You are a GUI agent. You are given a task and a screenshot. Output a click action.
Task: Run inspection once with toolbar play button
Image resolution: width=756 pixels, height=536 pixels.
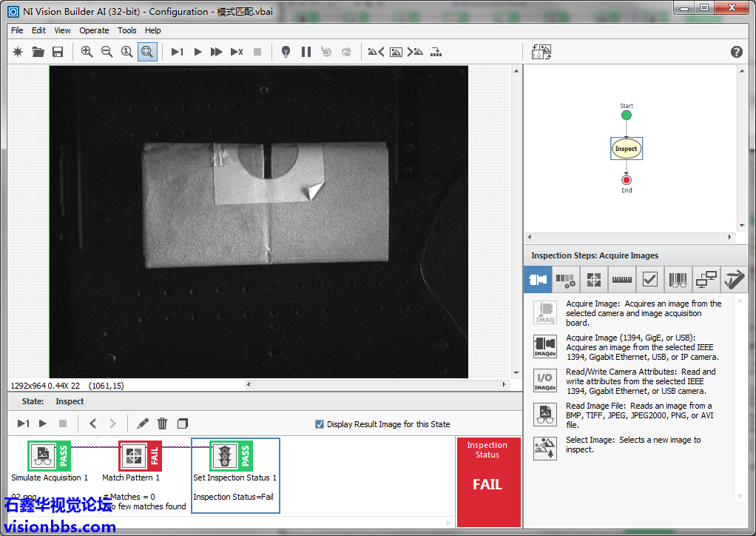click(x=198, y=52)
